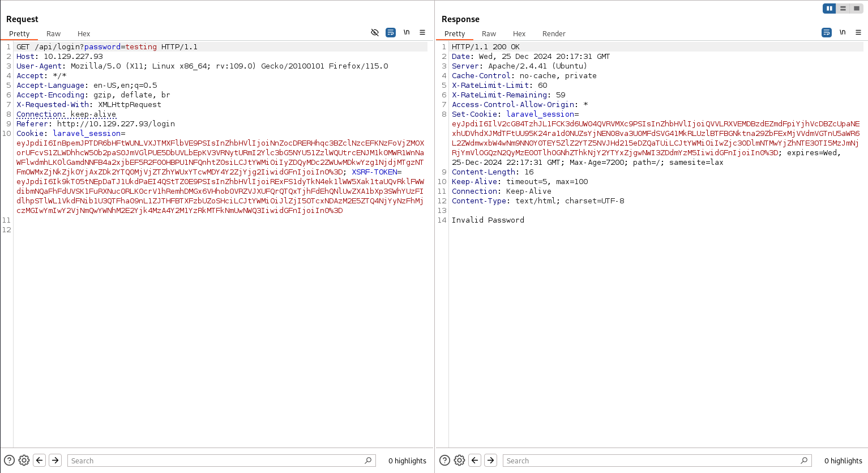Select the Request Hex tab
Screen dimensions: 868x473
coord(84,34)
